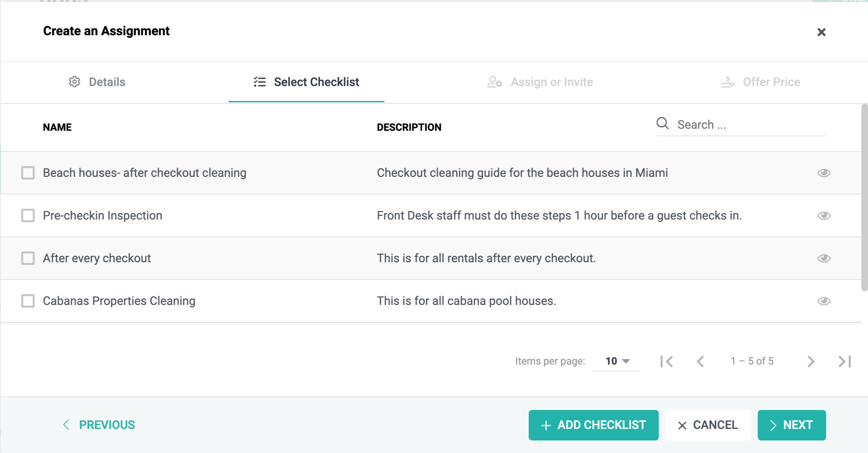Select the After every checkout checklist
The width and height of the screenshot is (868, 453).
pyautogui.click(x=28, y=258)
